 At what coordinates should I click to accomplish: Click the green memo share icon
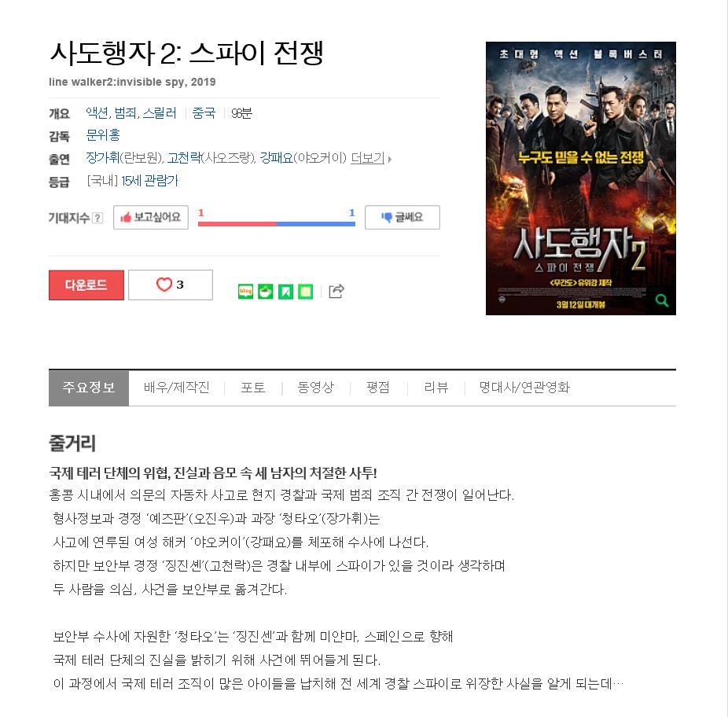[x=306, y=291]
